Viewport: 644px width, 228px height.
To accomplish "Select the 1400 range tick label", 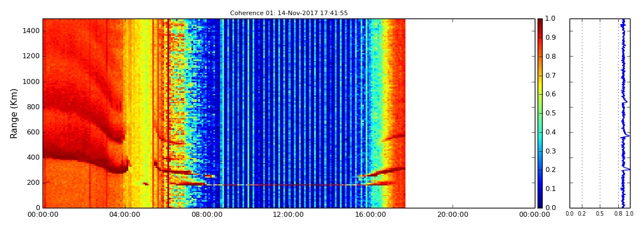I will pyautogui.click(x=31, y=31).
